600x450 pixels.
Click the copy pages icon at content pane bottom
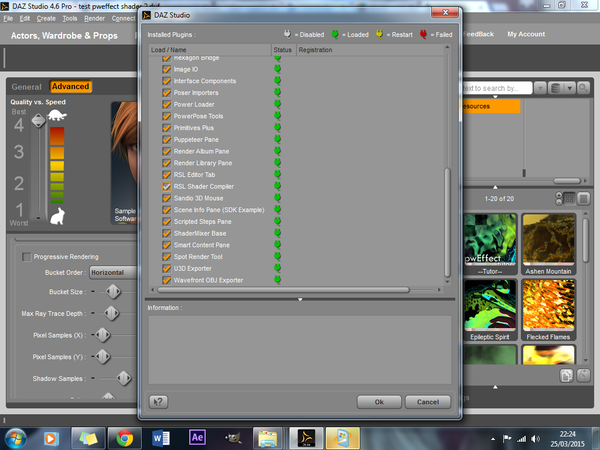click(x=566, y=375)
